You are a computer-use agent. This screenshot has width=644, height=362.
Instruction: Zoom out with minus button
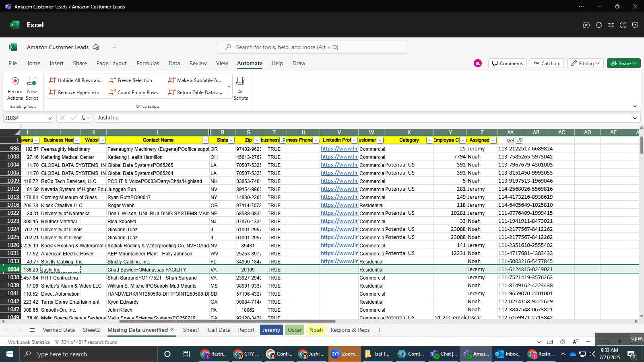(x=588, y=342)
